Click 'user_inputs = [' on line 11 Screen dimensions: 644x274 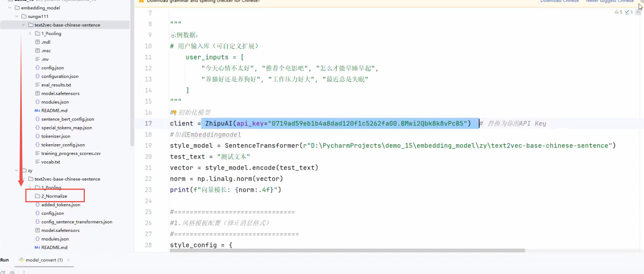coord(215,57)
